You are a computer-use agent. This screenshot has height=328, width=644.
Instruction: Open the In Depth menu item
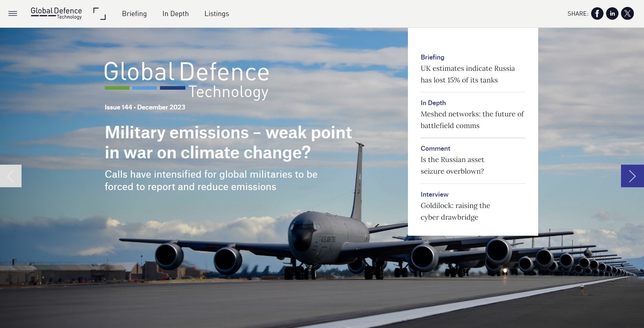[176, 14]
